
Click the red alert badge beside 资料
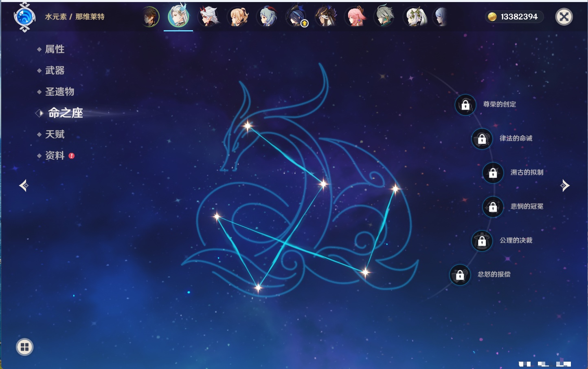pyautogui.click(x=72, y=156)
